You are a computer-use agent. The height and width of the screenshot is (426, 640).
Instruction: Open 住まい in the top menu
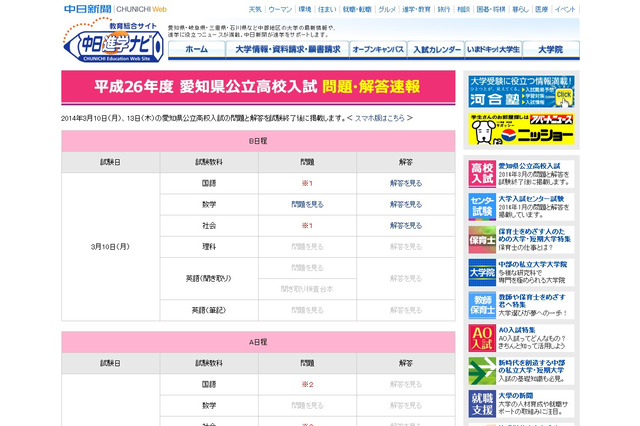click(327, 9)
